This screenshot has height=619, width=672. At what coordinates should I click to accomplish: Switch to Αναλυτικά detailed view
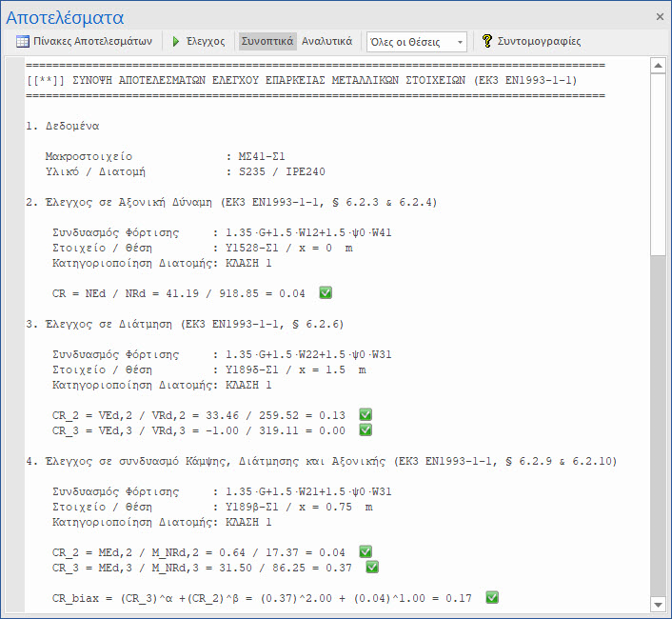326,42
